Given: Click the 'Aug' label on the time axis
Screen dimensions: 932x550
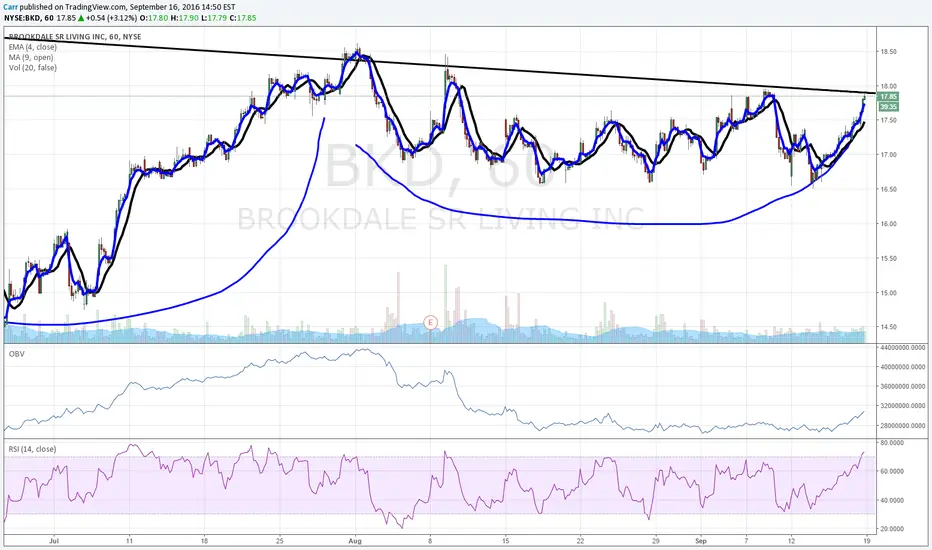Looking at the screenshot, I should (355, 541).
